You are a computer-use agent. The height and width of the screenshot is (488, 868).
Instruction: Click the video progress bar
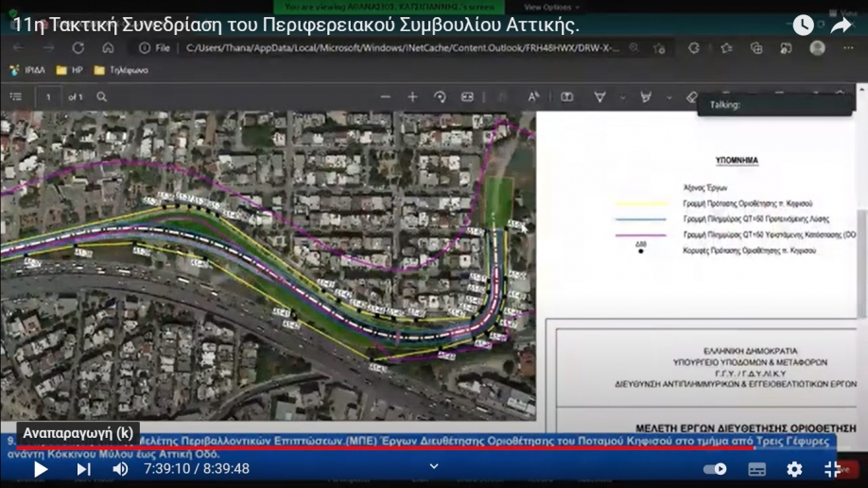pos(378,448)
